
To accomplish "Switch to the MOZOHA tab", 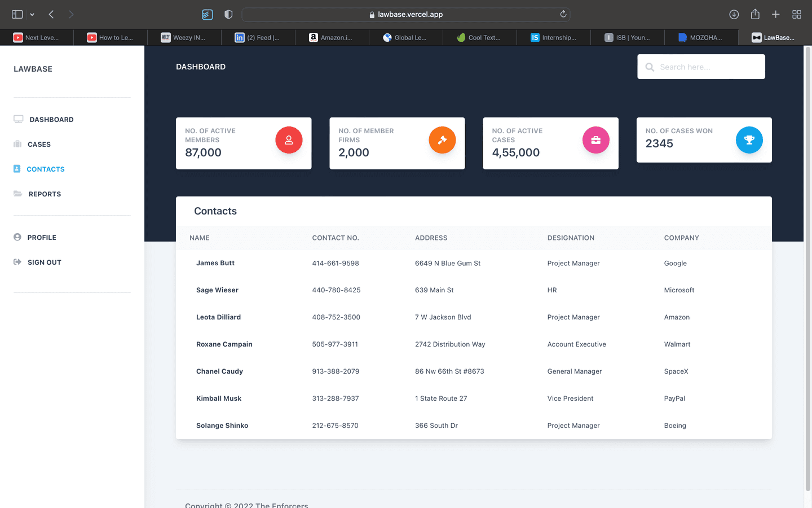I will click(701, 37).
